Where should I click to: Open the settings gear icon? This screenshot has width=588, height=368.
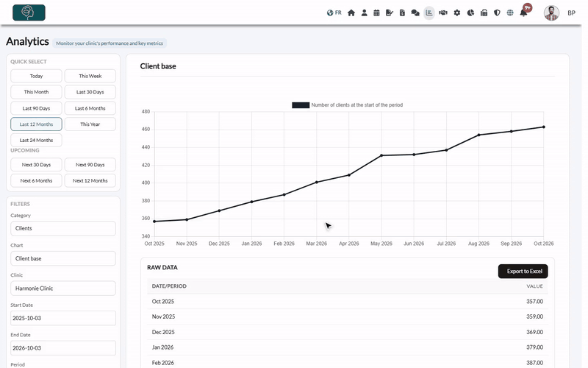[456, 13]
